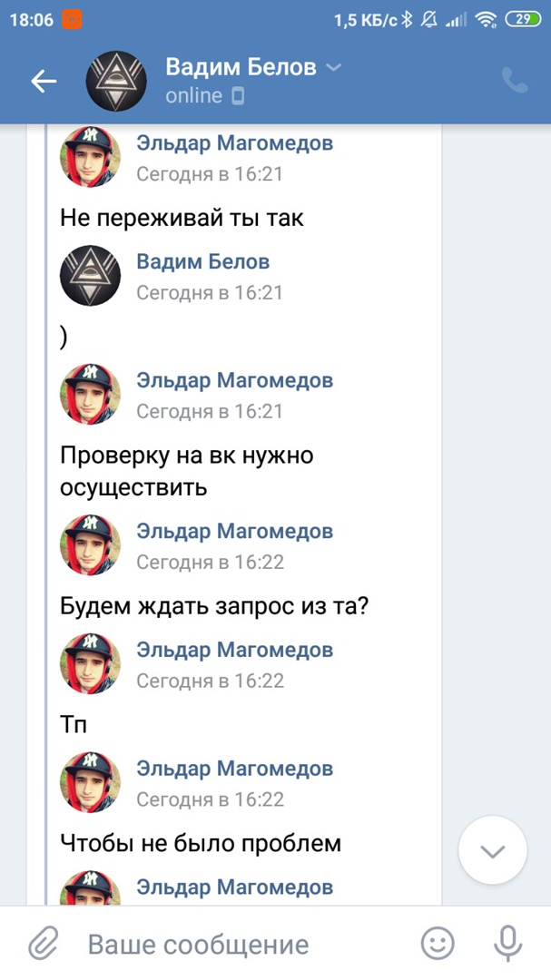The width and height of the screenshot is (551, 980).
Task: Open the attachment paperclip menu
Action: coord(42,945)
